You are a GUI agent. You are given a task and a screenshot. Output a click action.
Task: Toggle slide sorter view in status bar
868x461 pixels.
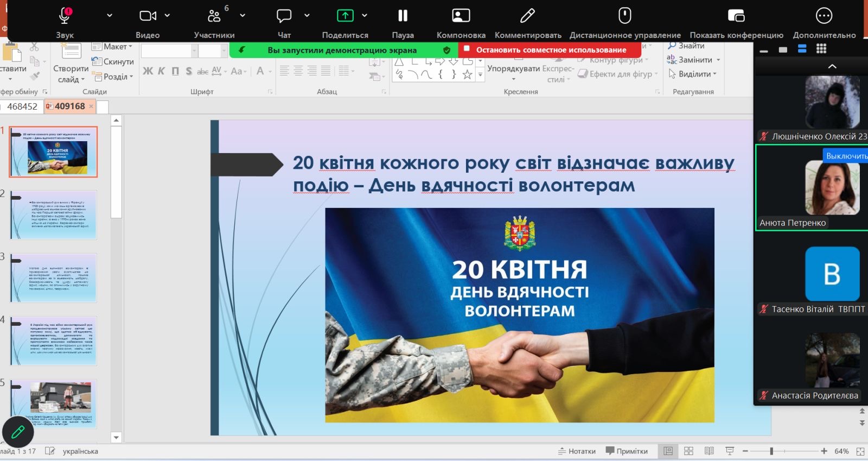(688, 451)
